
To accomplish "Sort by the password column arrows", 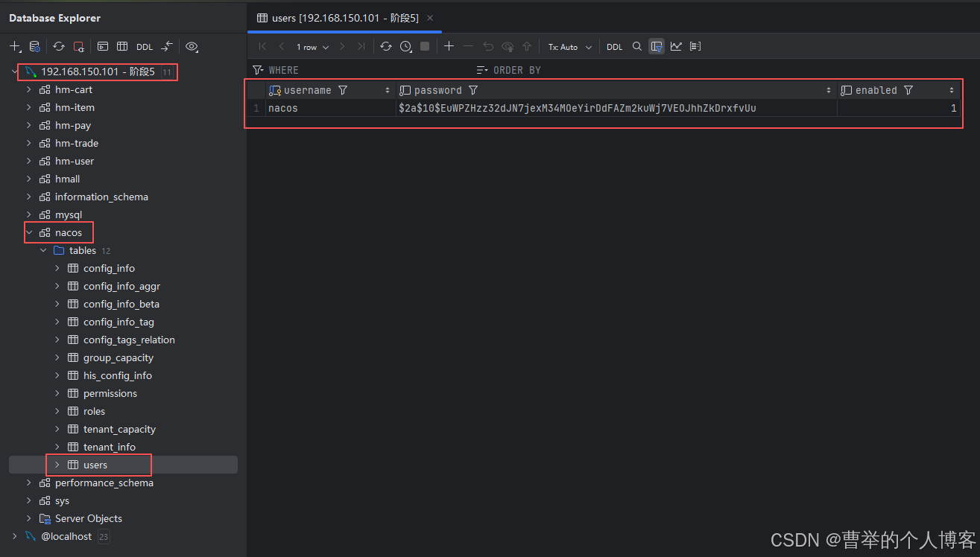I will point(829,90).
